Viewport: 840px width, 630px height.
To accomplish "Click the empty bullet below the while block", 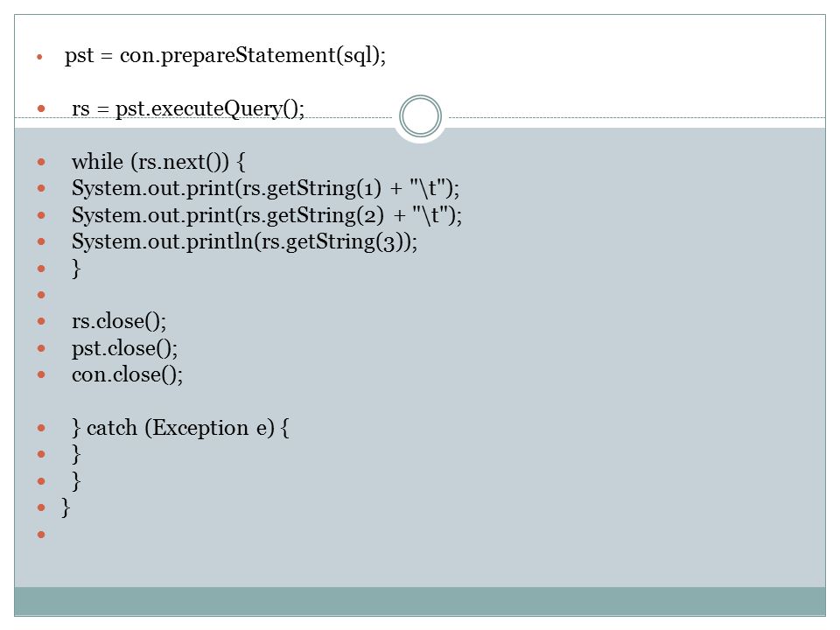I will point(41,295).
